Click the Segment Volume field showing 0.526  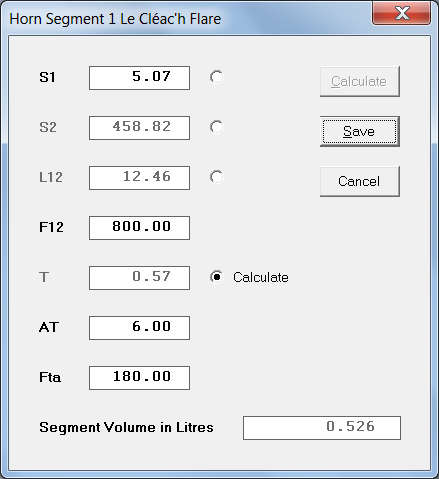[x=322, y=428]
